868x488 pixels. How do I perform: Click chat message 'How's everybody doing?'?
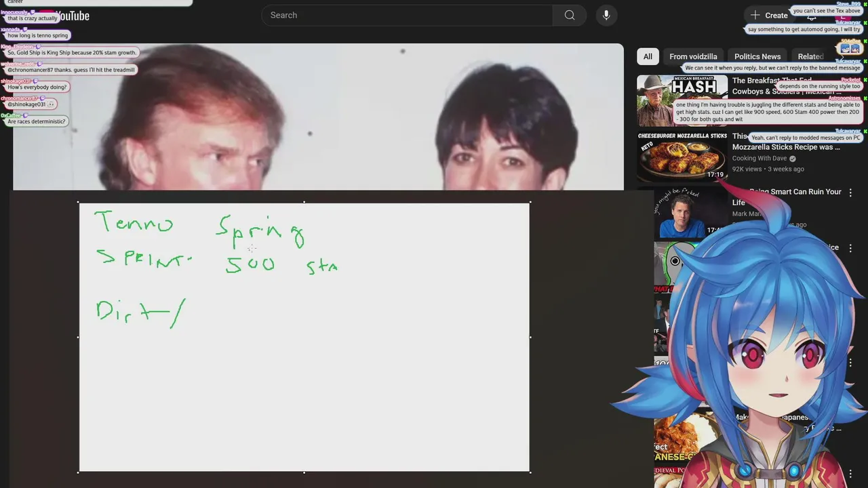click(37, 87)
